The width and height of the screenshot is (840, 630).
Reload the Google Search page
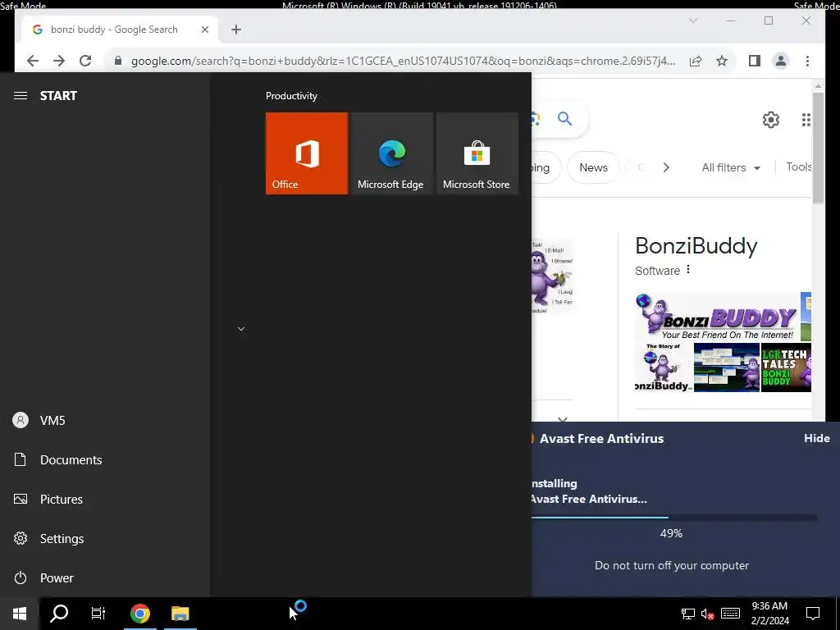coord(85,61)
